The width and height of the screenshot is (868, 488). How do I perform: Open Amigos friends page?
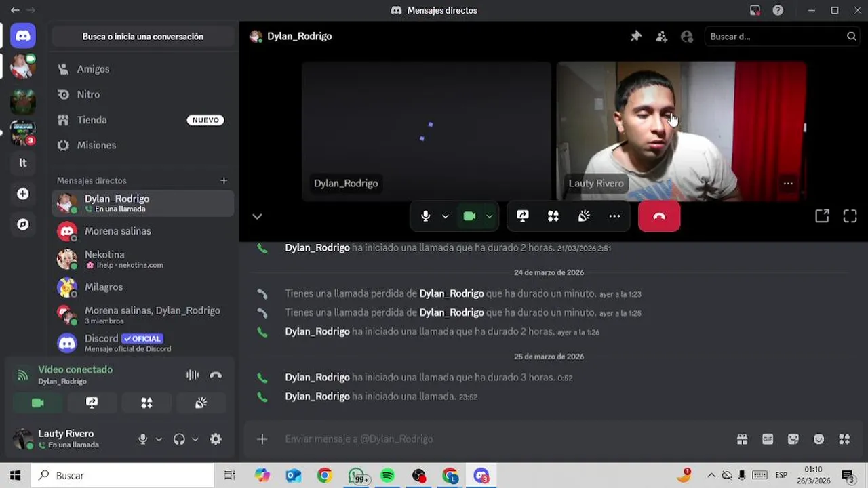(142, 69)
